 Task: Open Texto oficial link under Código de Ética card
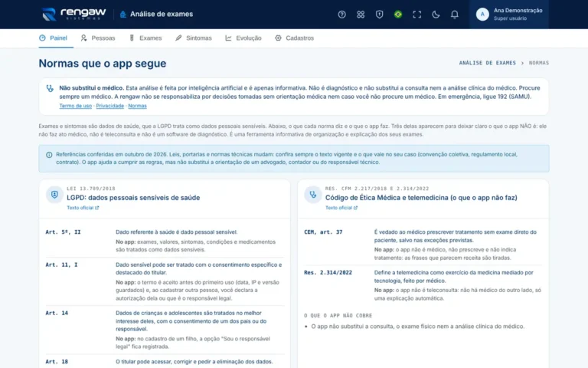[x=341, y=208]
